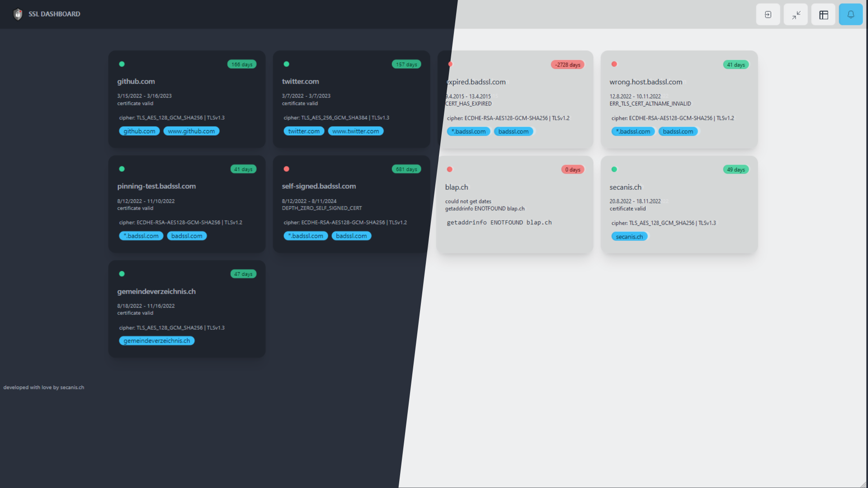The height and width of the screenshot is (488, 868).
Task: Click the 681 days badge on self-signed.badssl.com
Action: click(x=406, y=169)
